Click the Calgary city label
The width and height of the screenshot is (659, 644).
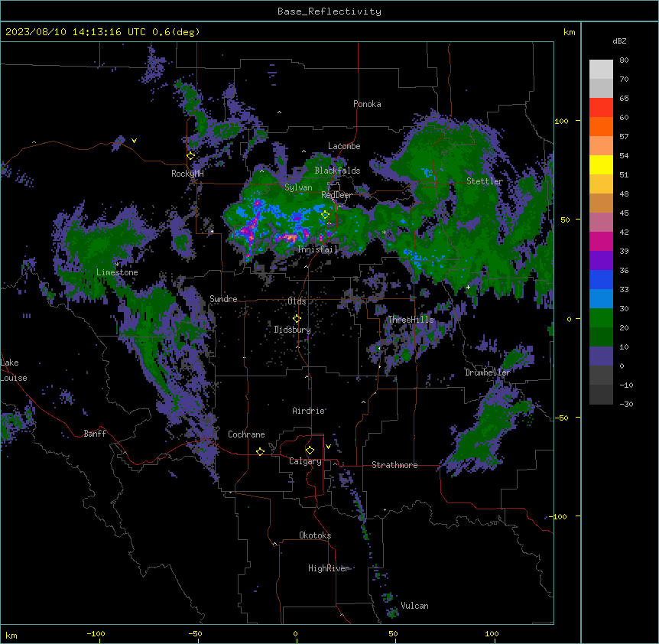click(x=305, y=461)
